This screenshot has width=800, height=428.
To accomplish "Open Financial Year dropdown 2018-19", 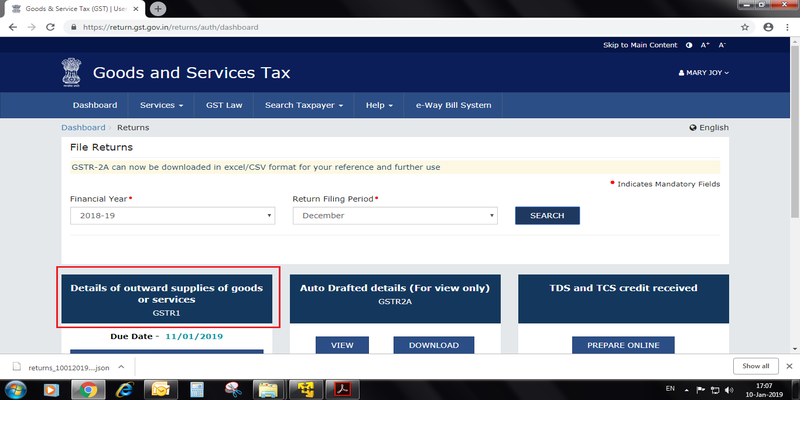I will pos(172,215).
